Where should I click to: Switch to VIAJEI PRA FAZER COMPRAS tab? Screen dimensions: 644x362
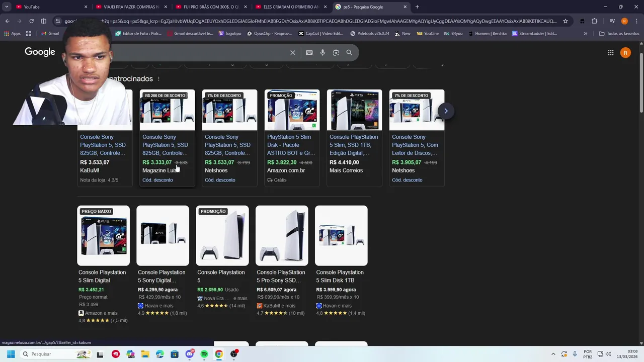(131, 7)
